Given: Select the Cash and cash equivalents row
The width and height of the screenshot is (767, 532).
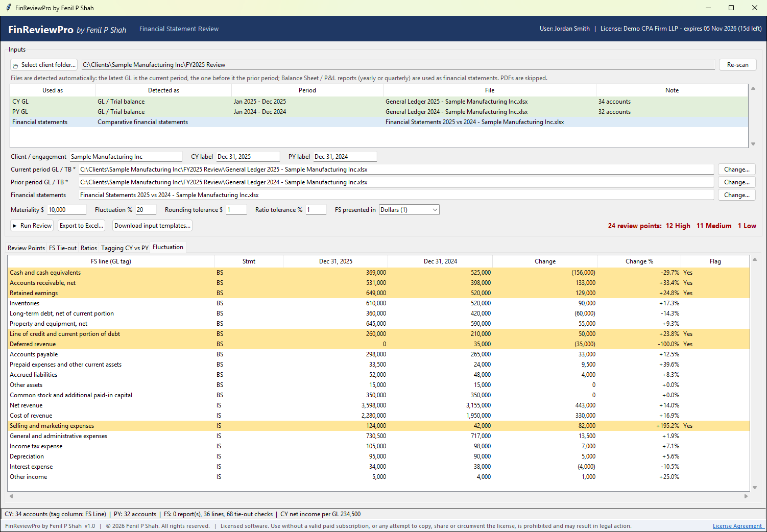Looking at the screenshot, I should [x=378, y=273].
